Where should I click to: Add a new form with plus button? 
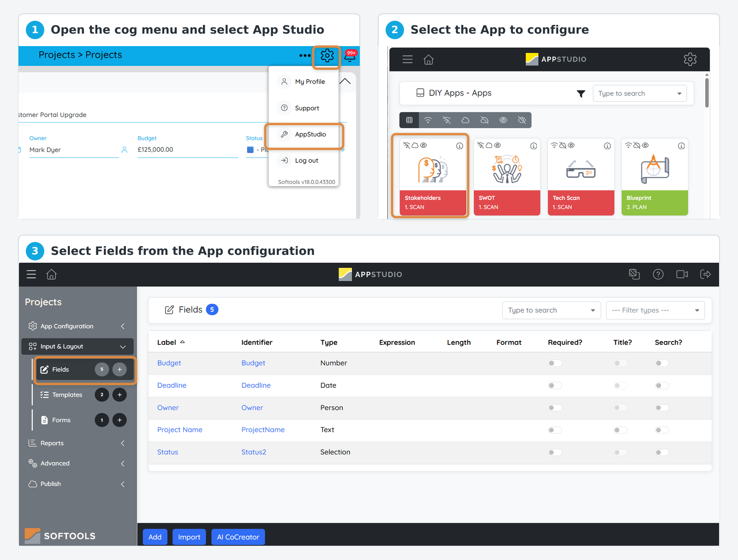[119, 420]
